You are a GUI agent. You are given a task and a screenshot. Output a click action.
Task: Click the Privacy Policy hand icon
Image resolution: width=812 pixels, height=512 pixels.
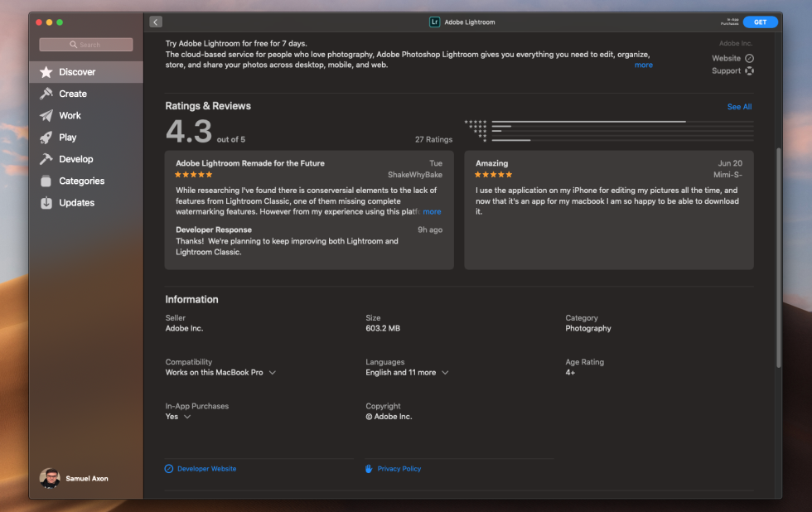pos(368,468)
